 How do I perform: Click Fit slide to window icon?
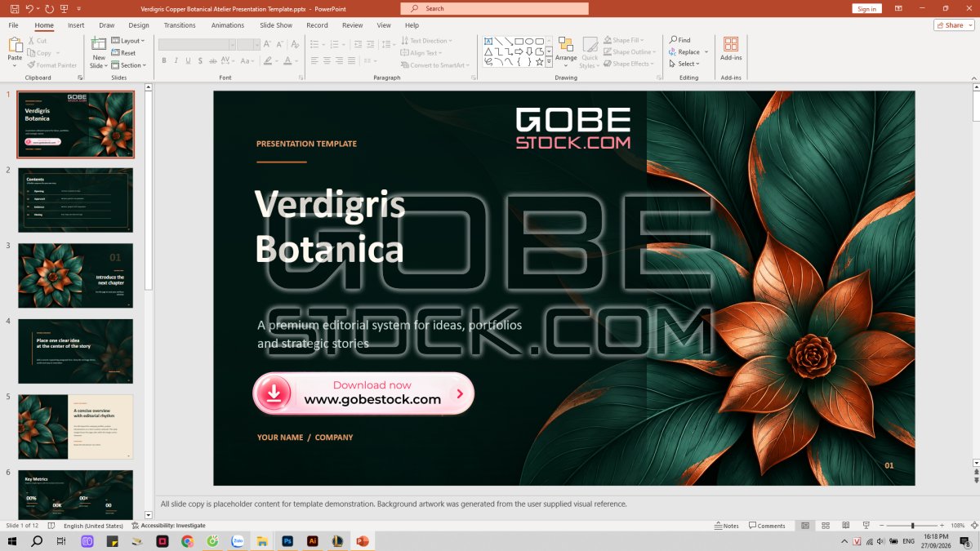pos(973,526)
